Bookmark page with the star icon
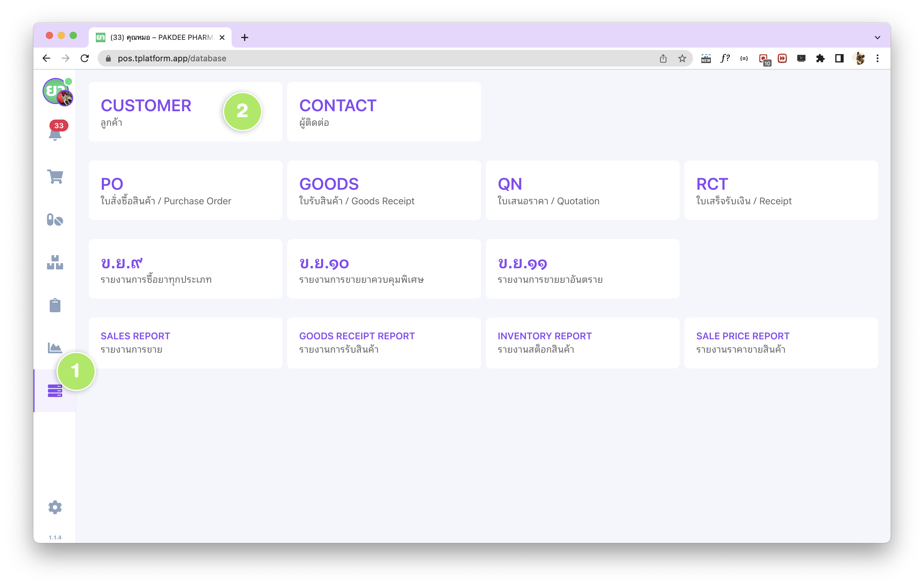The width and height of the screenshot is (924, 587). [682, 58]
